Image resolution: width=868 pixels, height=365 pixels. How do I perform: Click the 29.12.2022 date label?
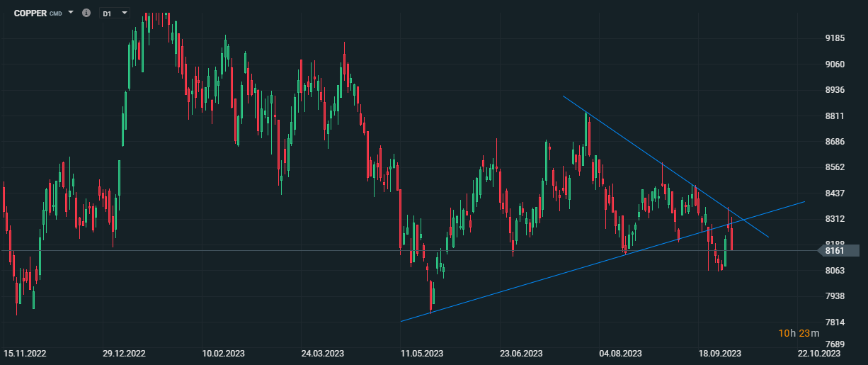124,353
